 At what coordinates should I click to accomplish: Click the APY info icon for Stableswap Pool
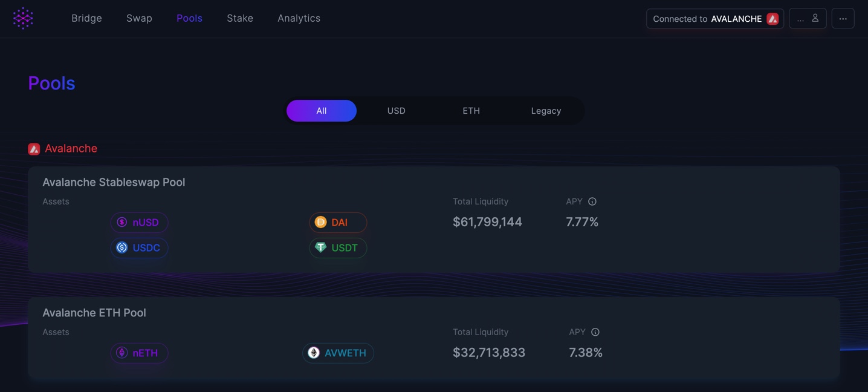(x=592, y=201)
